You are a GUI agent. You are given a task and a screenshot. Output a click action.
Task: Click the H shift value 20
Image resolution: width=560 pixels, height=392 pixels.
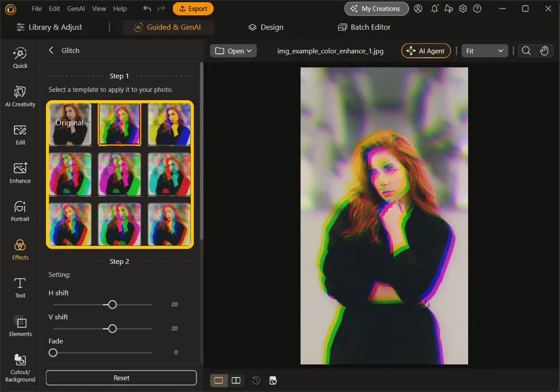pyautogui.click(x=174, y=305)
